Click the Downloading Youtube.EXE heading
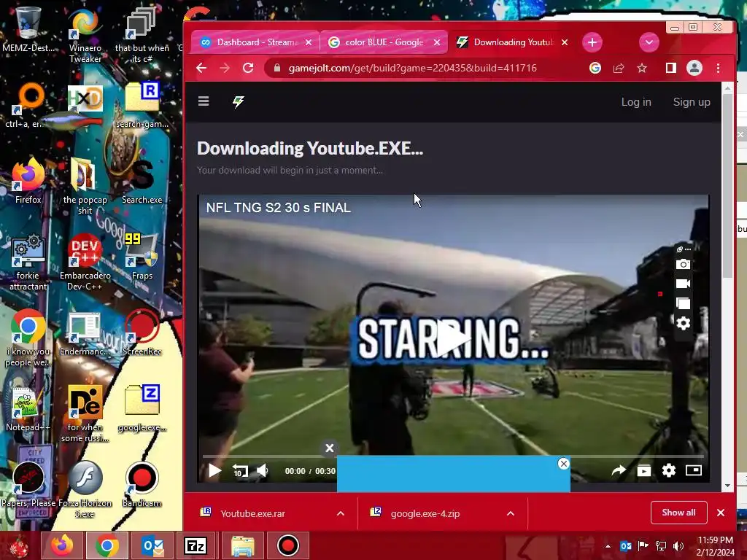 (310, 149)
